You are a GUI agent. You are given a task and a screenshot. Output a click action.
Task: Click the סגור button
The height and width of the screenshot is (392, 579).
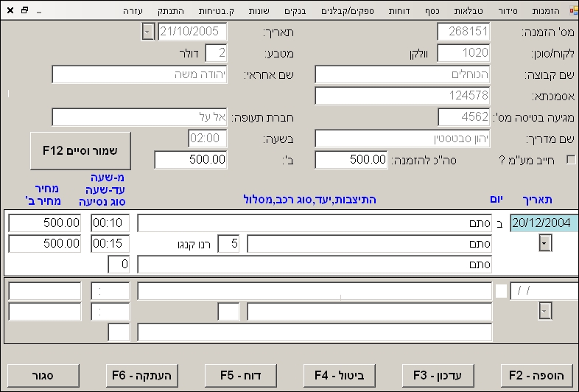43,376
